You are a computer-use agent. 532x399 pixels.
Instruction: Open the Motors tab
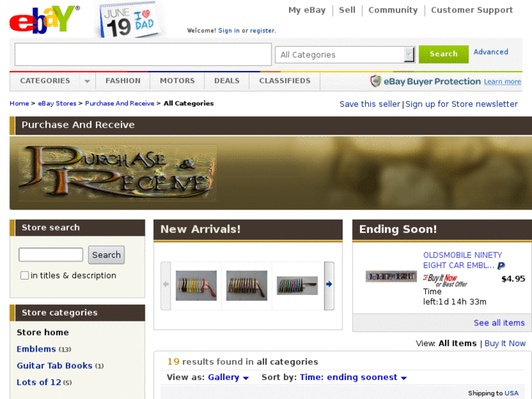click(x=177, y=81)
